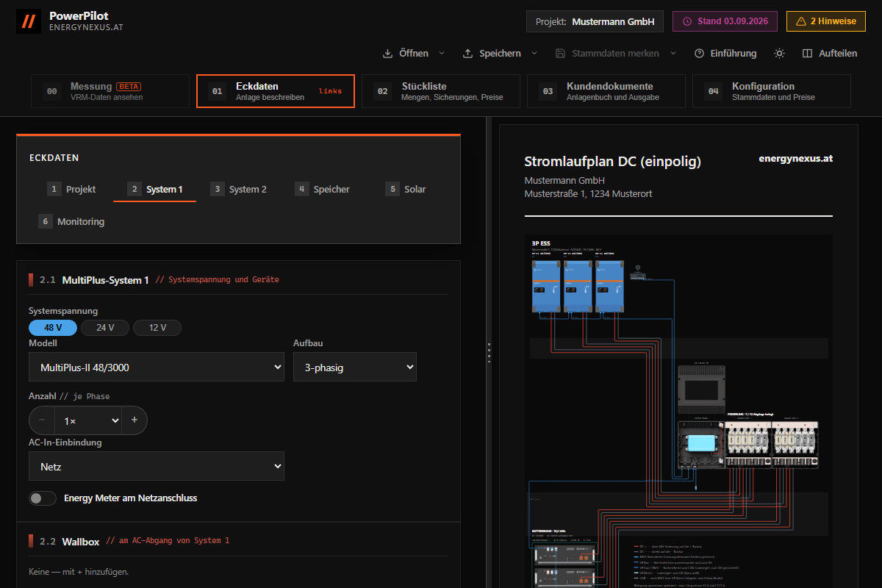Expand the Speichern chevron menu
Viewport: 882px width, 588px height.
click(534, 54)
